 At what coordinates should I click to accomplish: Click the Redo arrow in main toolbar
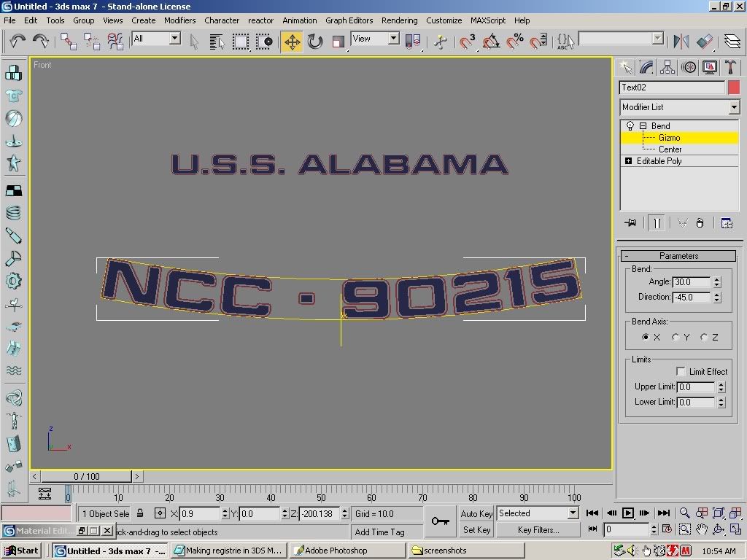41,41
